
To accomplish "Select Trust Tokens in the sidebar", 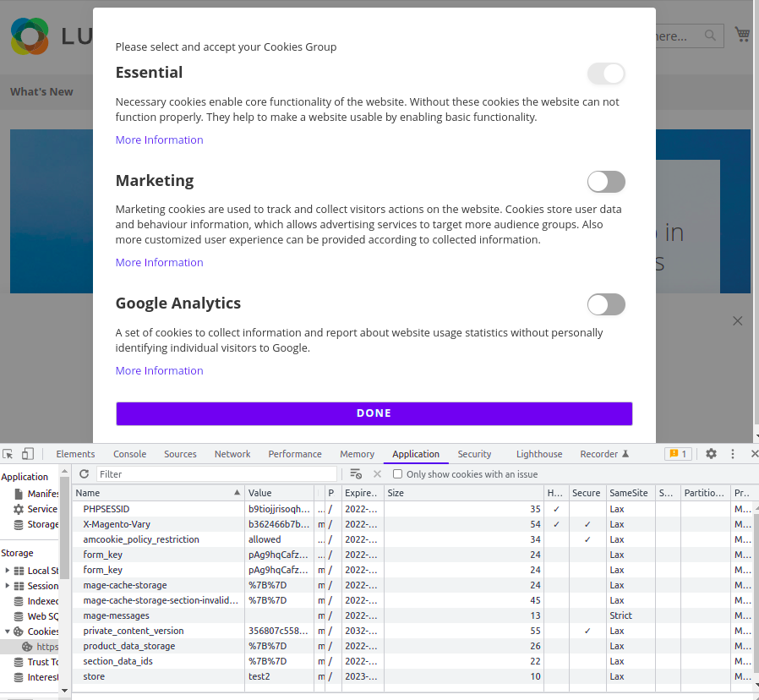I will tap(36, 662).
